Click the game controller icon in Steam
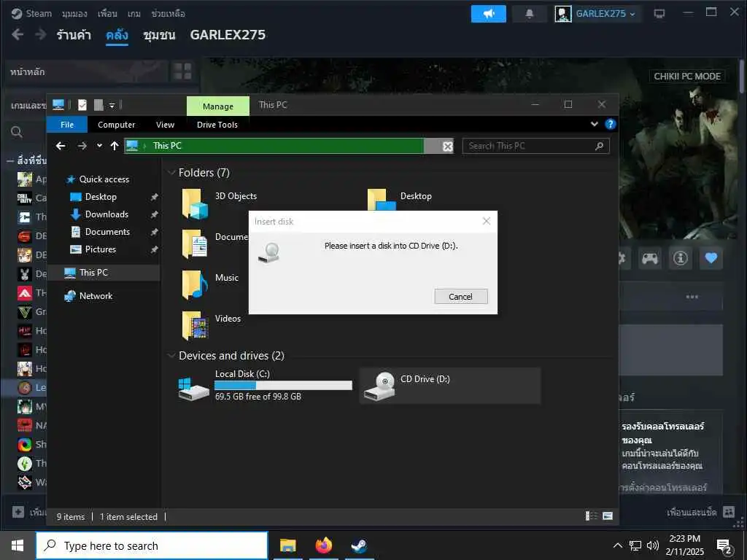The height and width of the screenshot is (560, 747). (650, 258)
